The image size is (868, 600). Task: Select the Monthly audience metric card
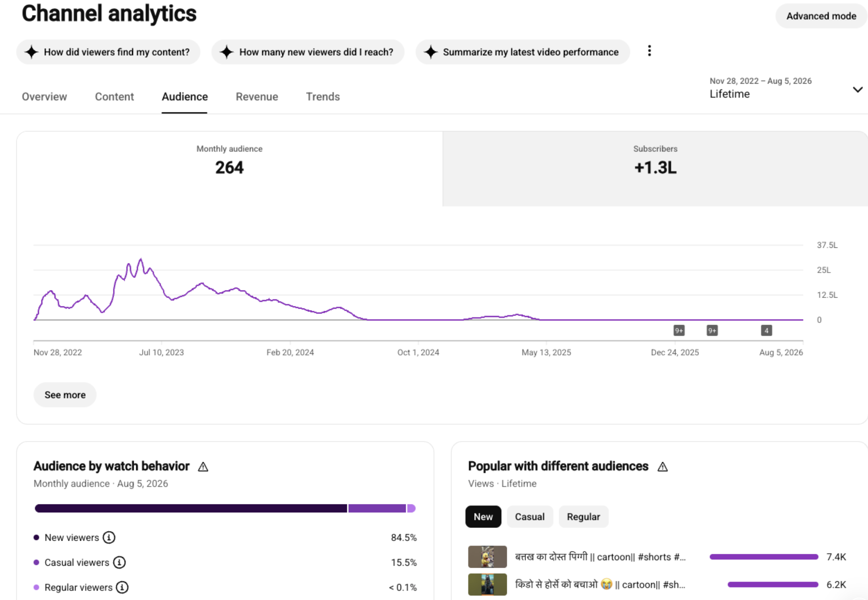tap(230, 169)
